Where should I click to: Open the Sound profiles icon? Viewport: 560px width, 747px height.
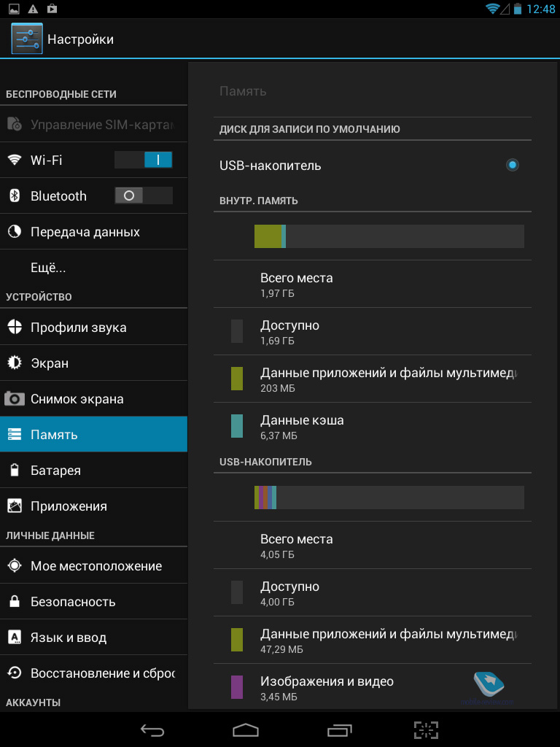(x=15, y=328)
